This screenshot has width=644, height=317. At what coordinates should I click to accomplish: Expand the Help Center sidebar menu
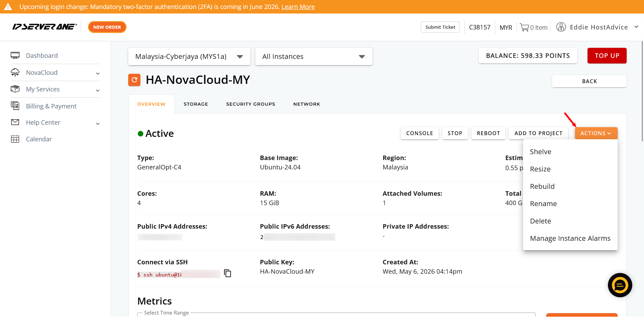tap(98, 124)
